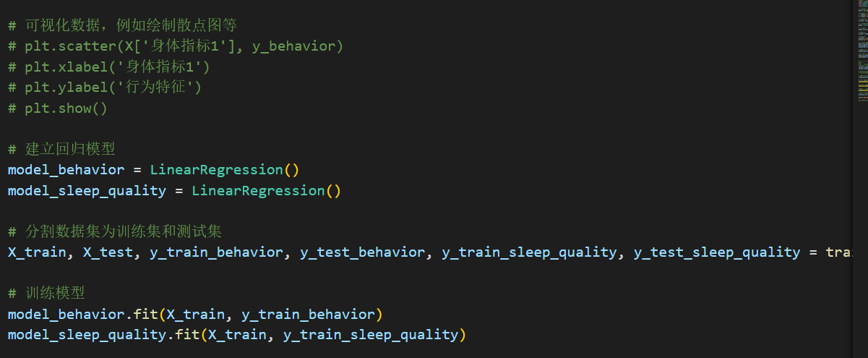Click y_train_sleep_quality in the split line
The height and width of the screenshot is (358, 868).
530,252
